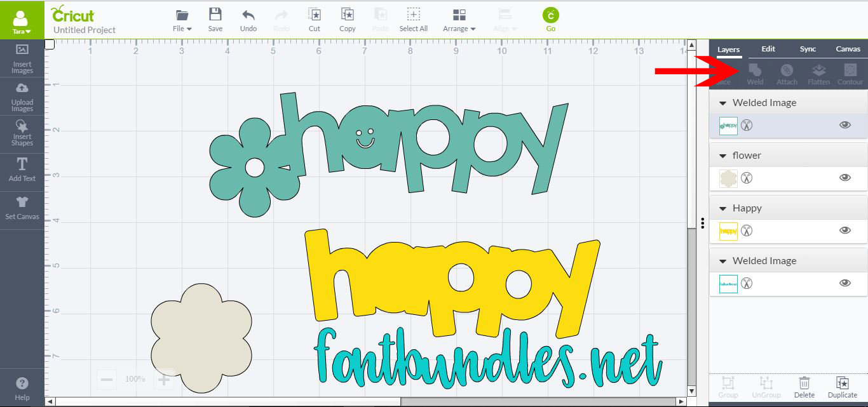Open the File dropdown menu
The width and height of the screenshot is (868, 407).
pos(182,20)
